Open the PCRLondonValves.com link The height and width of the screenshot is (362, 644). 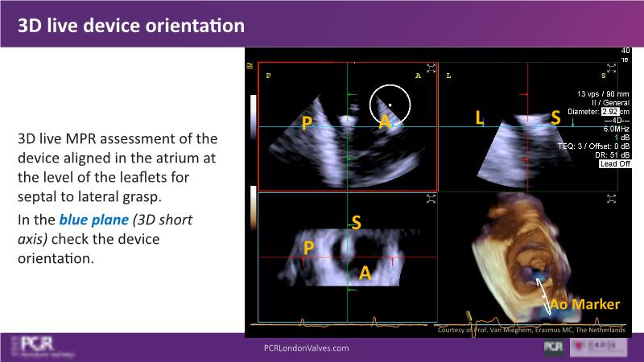coord(306,348)
